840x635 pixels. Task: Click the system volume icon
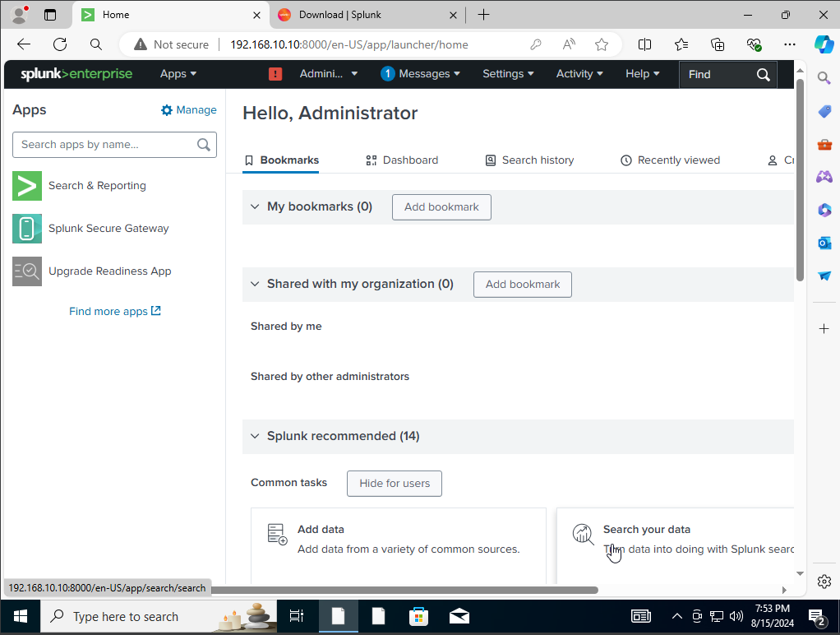tap(736, 616)
